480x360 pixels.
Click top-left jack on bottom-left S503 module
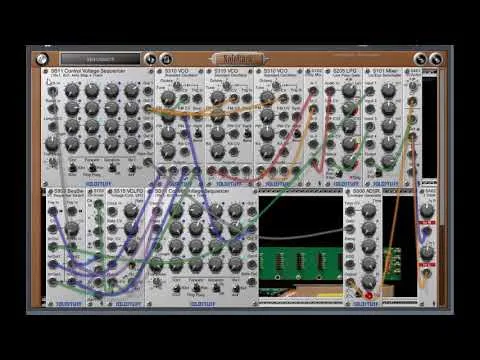(53, 211)
